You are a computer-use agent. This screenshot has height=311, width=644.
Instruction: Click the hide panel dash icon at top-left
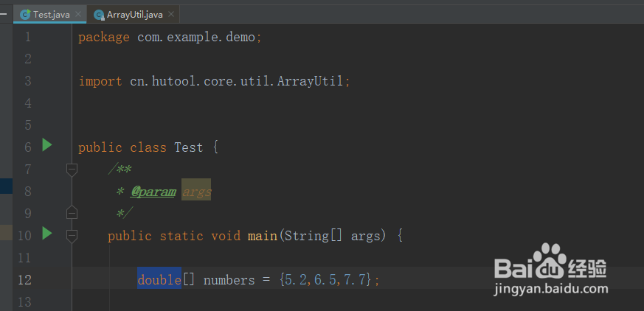point(3,13)
